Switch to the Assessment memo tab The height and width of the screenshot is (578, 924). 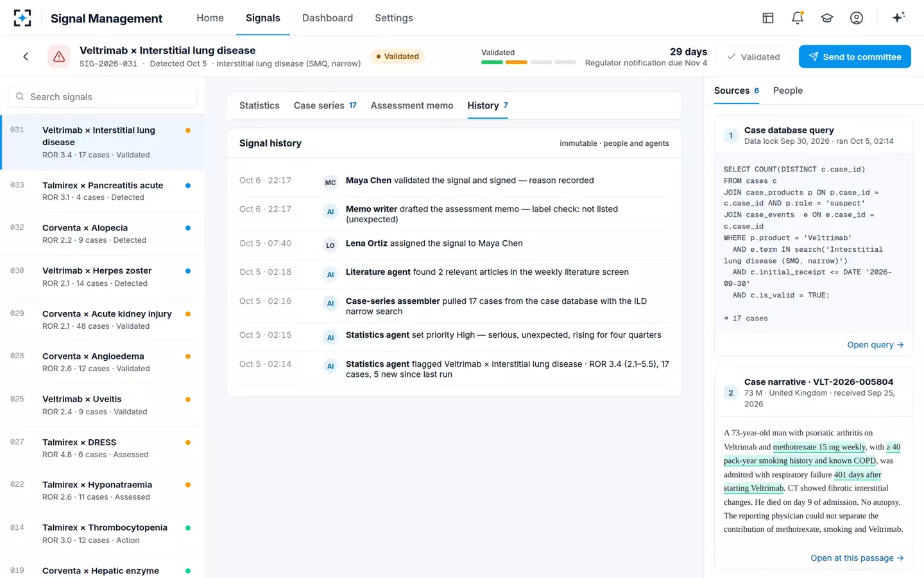coord(412,105)
